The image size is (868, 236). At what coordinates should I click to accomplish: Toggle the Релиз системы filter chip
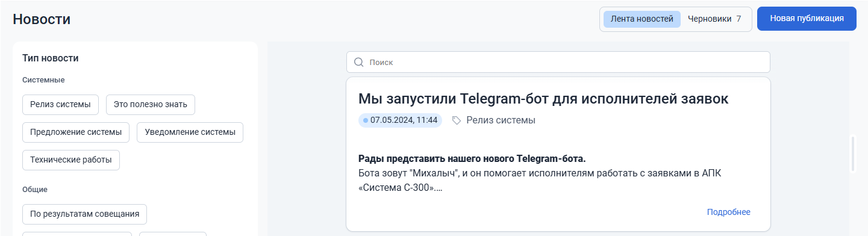point(60,104)
